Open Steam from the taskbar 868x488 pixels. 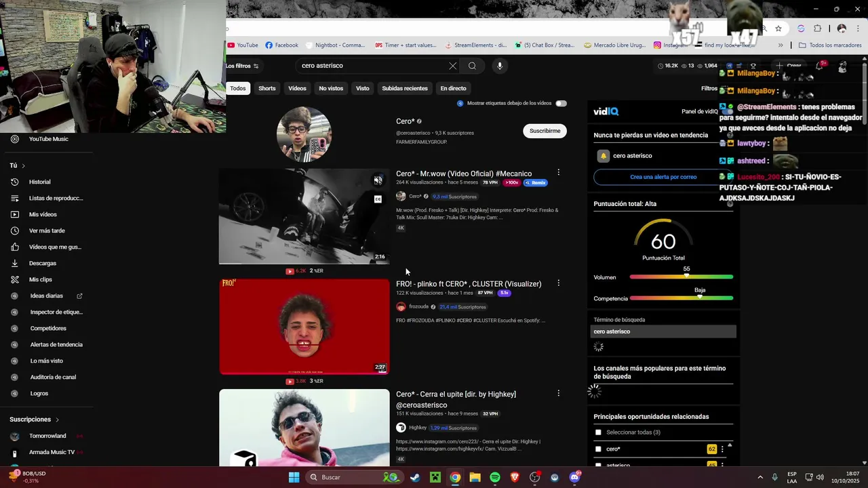coord(415,477)
